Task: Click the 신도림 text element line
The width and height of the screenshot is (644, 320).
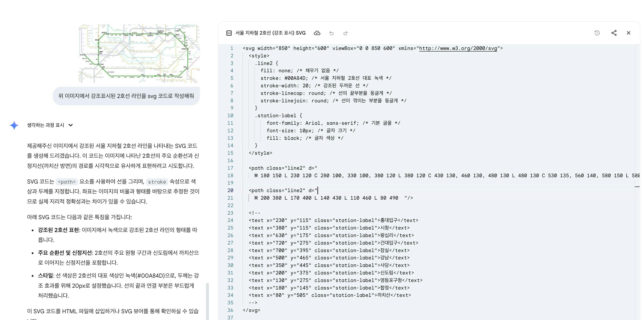Action: coord(331,273)
